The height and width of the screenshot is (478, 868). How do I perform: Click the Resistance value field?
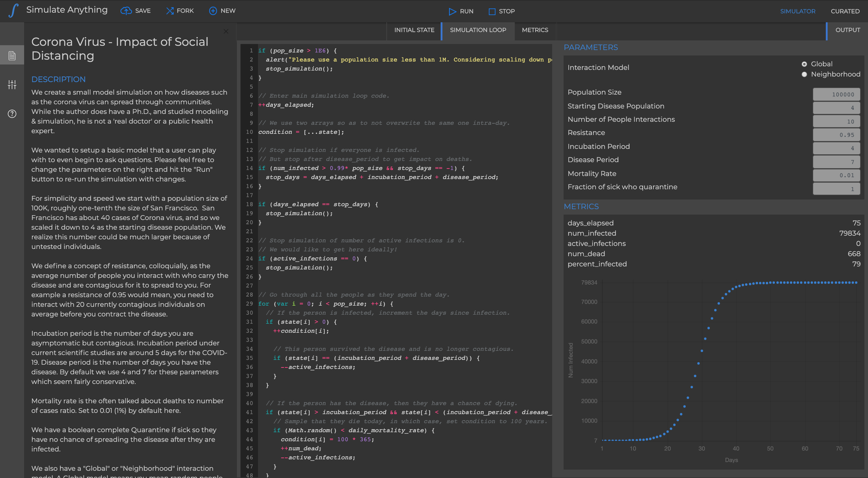pos(836,135)
